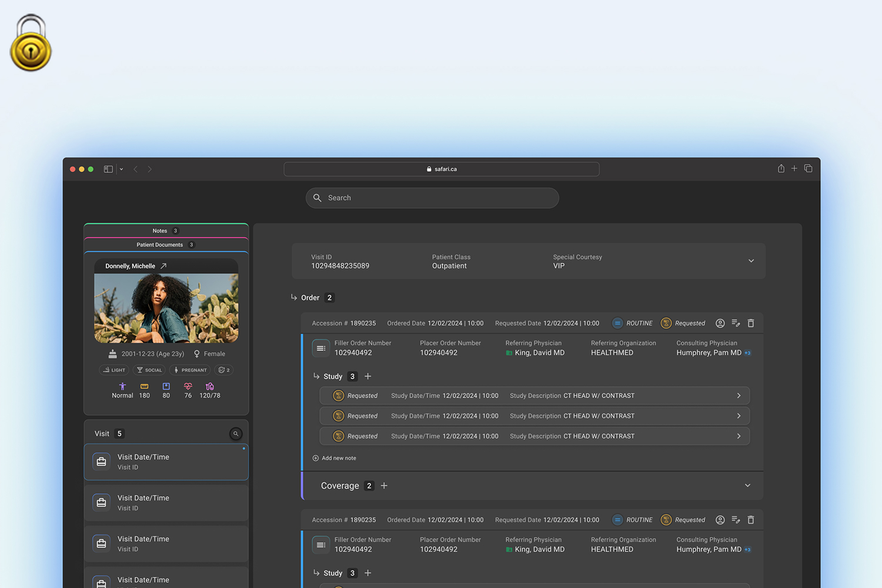Click the assign-user icon in second order header

tap(720, 520)
